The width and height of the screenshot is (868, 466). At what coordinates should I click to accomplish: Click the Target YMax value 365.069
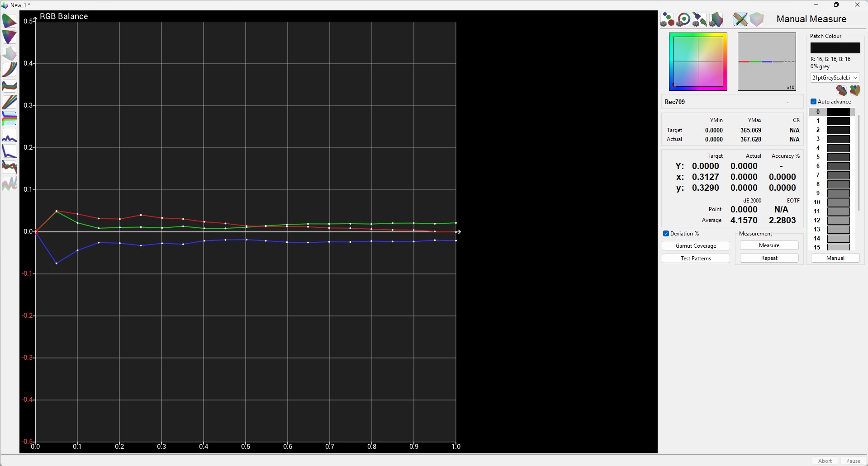point(751,131)
